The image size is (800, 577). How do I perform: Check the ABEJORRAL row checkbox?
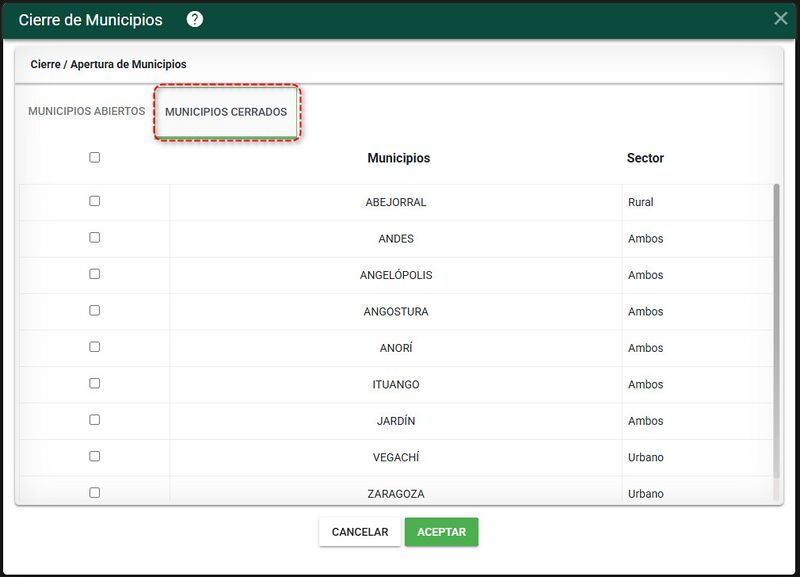pyautogui.click(x=94, y=201)
